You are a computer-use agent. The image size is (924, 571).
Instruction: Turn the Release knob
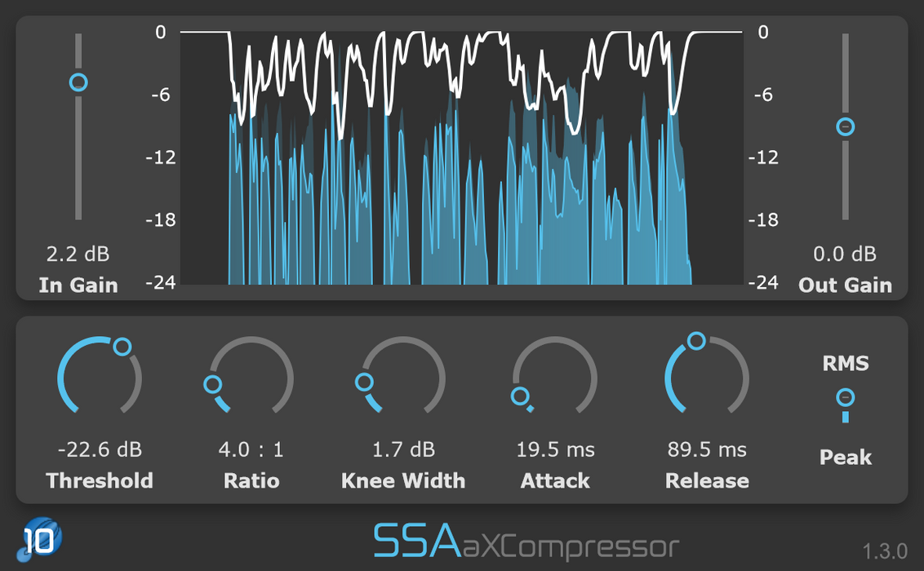click(x=707, y=375)
